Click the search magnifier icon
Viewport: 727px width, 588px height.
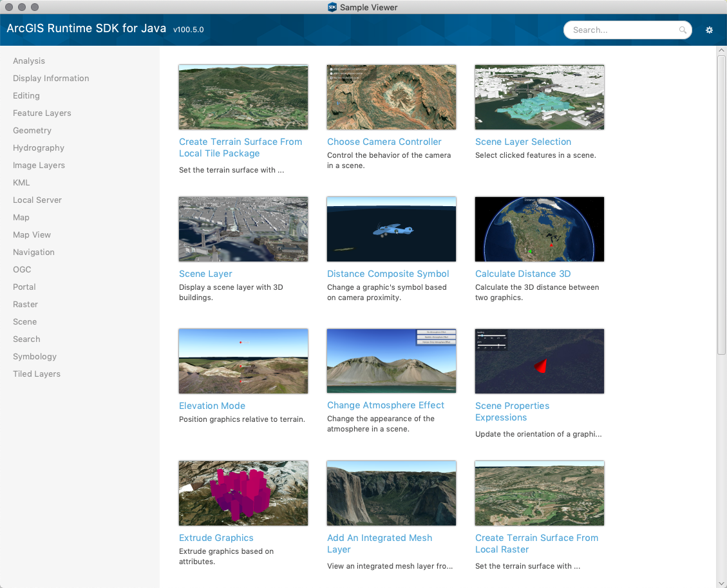point(683,30)
